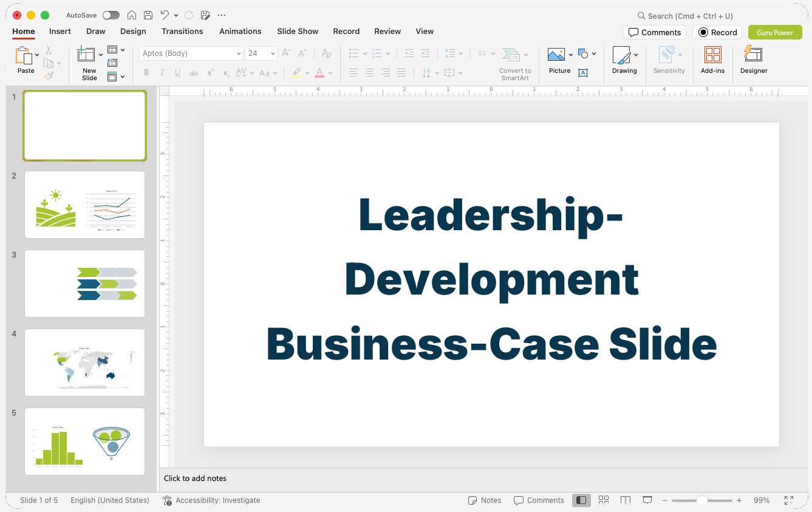Click the Format Painter brush icon
812x512 pixels.
[49, 76]
